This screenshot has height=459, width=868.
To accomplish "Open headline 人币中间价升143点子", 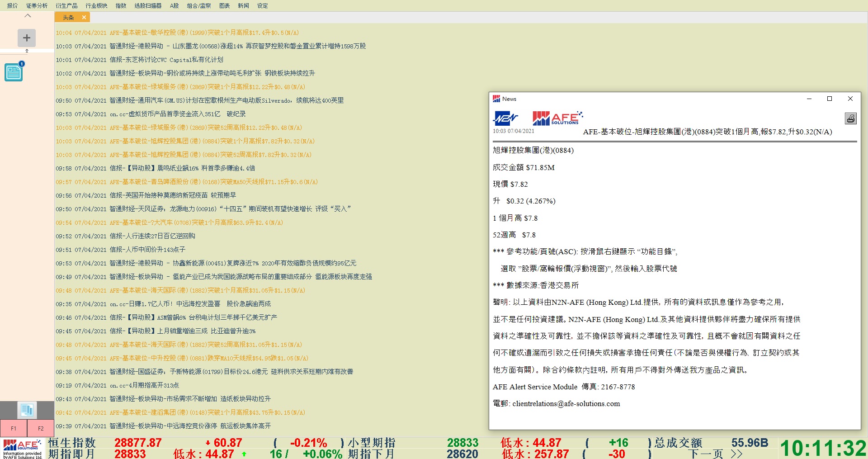I will [120, 250].
